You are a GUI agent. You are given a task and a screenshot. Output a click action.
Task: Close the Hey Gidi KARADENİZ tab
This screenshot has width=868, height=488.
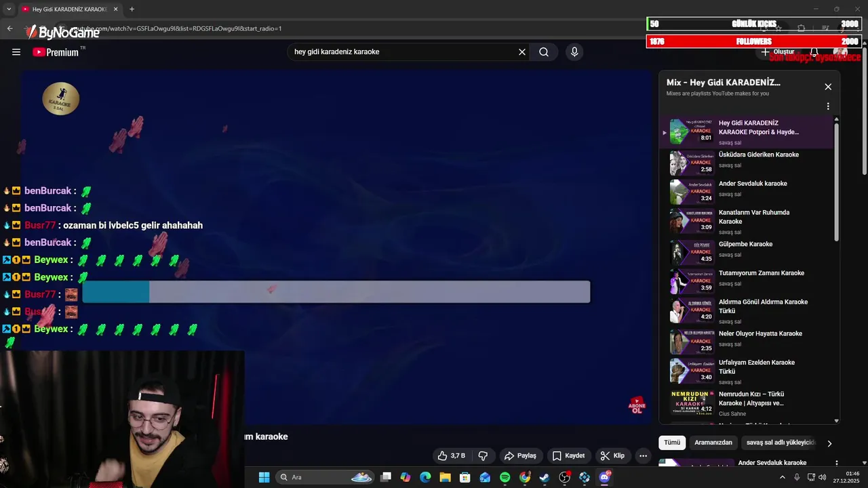pos(116,9)
